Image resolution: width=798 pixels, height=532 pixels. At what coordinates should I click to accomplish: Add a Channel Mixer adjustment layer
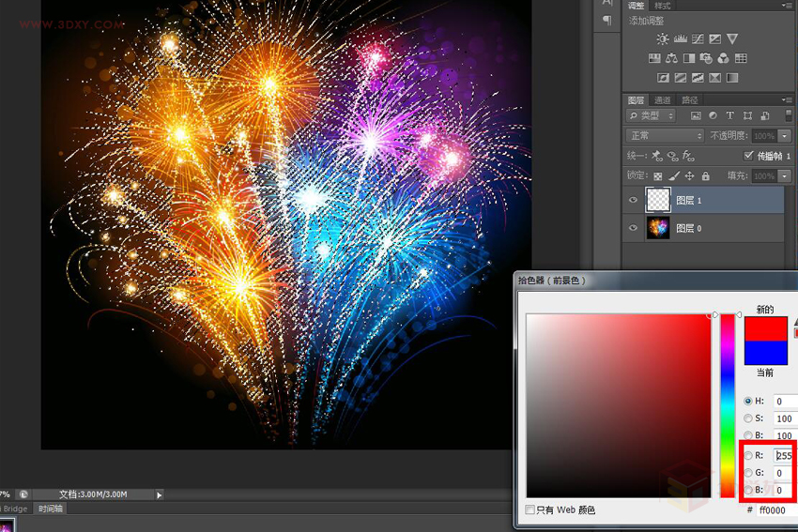723,58
